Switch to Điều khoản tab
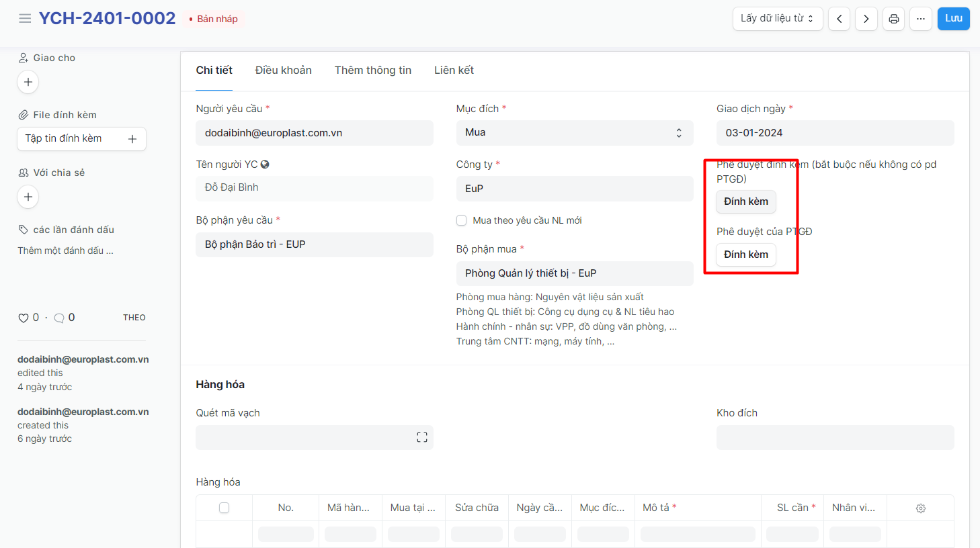980x548 pixels. (x=283, y=71)
